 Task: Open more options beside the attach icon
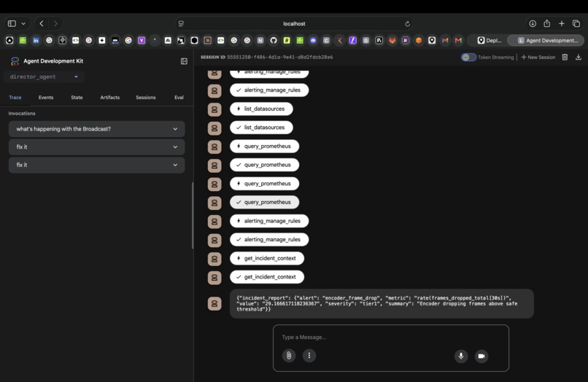(309, 355)
